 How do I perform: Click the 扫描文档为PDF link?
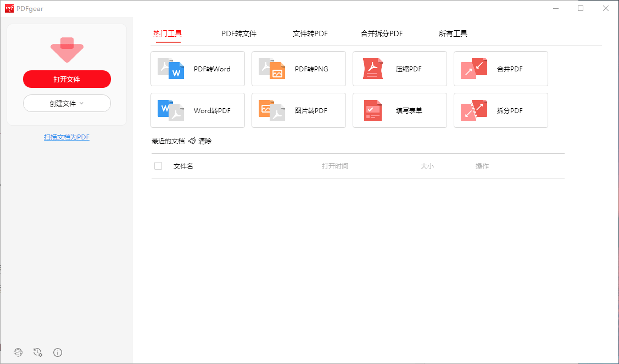(x=66, y=137)
